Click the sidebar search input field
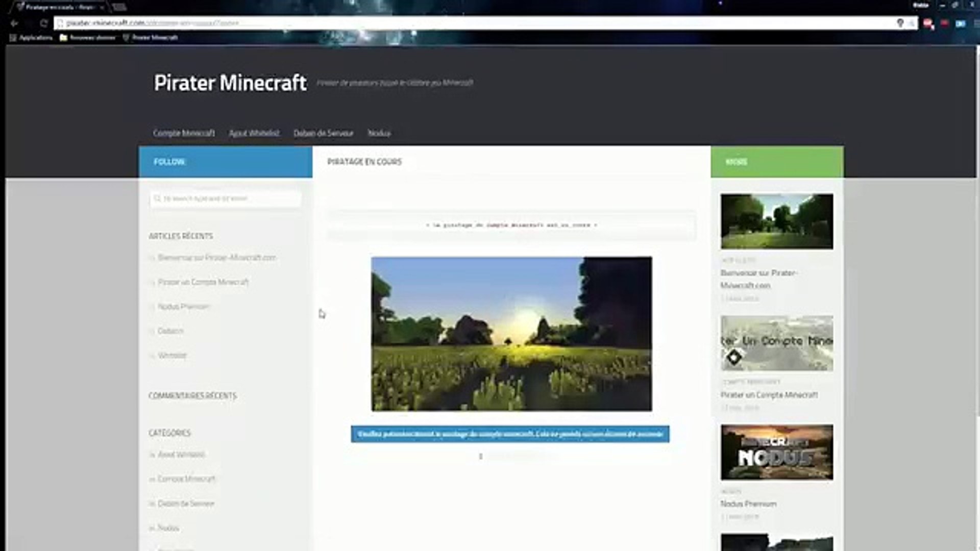980x551 pixels. (230, 198)
